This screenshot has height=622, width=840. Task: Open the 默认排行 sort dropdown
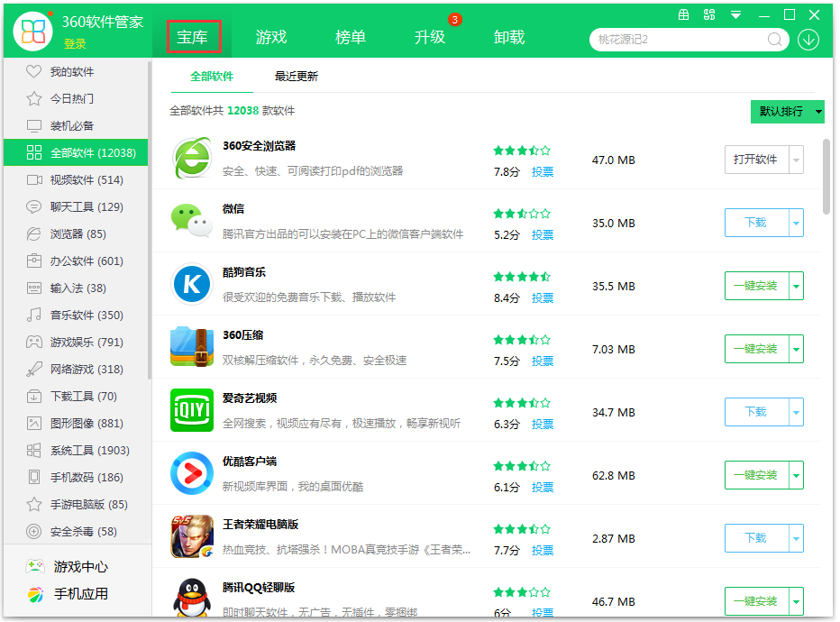click(787, 112)
